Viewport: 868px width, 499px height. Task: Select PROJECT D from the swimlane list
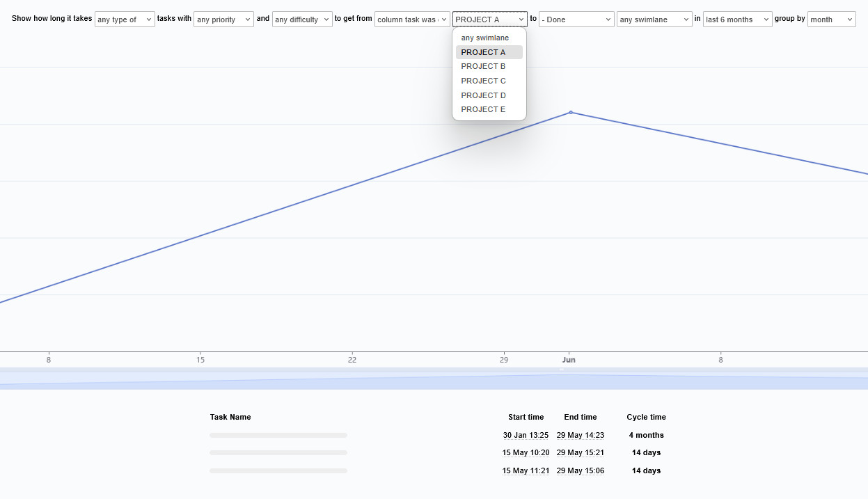pyautogui.click(x=483, y=95)
